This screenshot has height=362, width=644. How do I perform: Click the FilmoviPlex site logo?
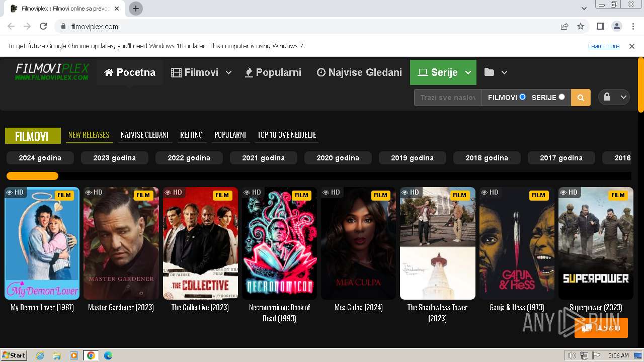52,72
